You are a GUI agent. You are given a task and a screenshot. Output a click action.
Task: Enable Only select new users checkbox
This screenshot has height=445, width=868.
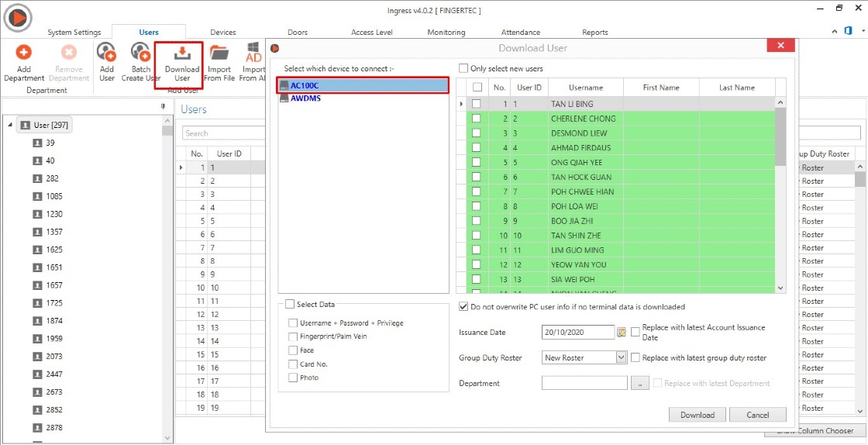pyautogui.click(x=463, y=69)
